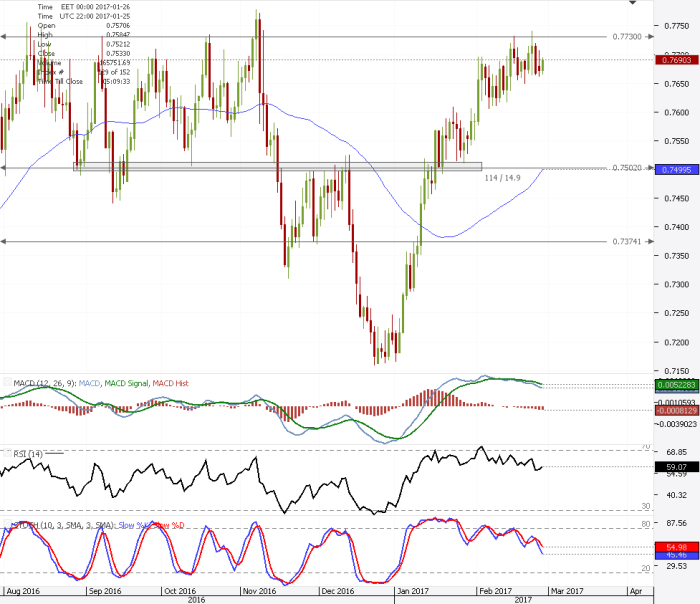Select the 0.73741 horizontal line label

[627, 242]
